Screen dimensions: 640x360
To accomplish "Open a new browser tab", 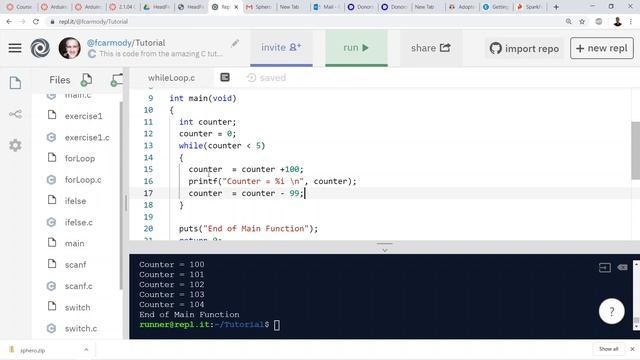I will (556, 7).
